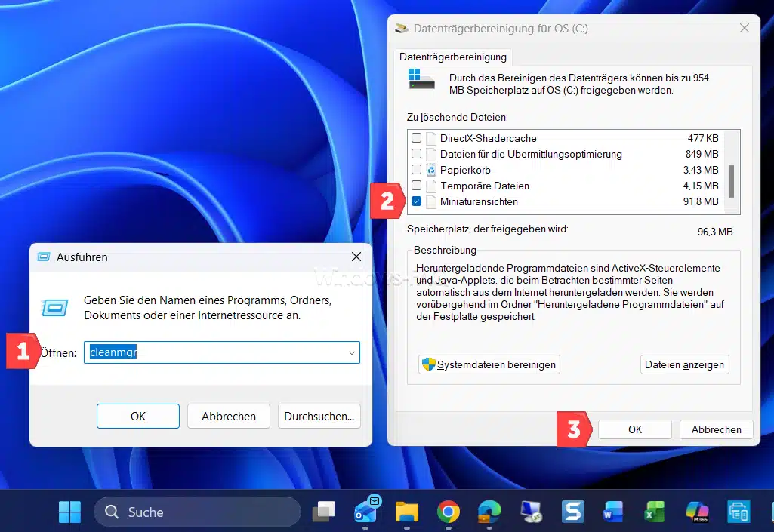Uncheck the Miniaturansichten checkbox

(x=417, y=201)
